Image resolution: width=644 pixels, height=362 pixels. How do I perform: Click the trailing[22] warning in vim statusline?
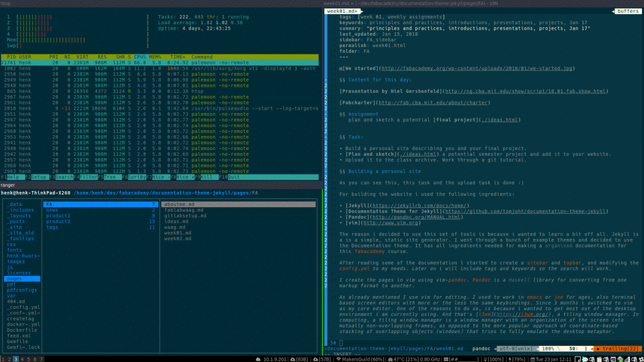click(x=617, y=349)
